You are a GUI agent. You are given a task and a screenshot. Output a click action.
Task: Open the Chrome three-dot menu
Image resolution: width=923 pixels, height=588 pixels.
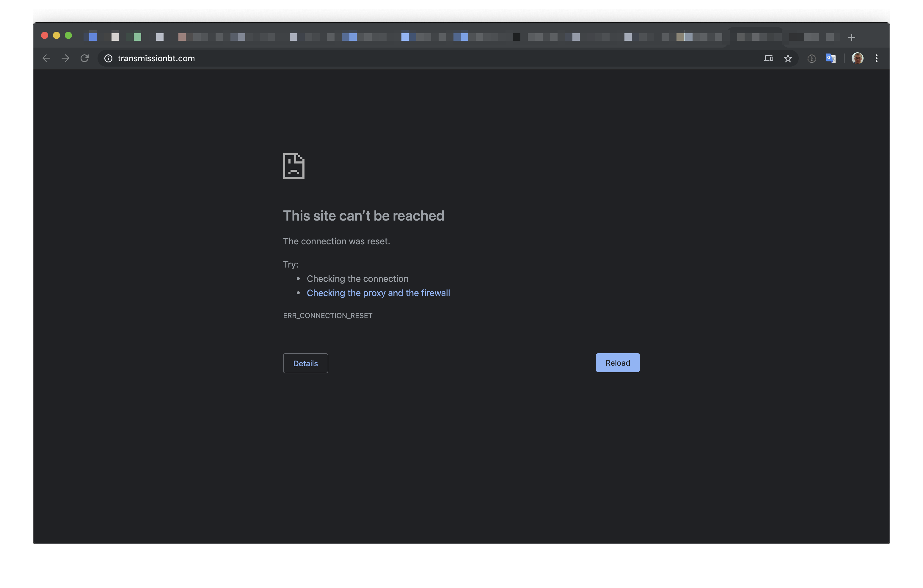[877, 58]
